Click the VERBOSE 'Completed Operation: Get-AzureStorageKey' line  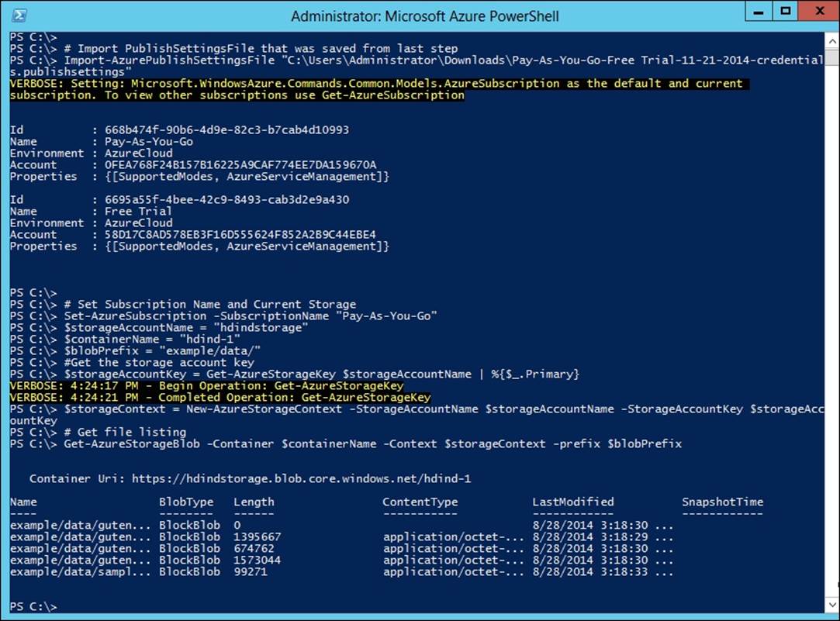point(220,398)
